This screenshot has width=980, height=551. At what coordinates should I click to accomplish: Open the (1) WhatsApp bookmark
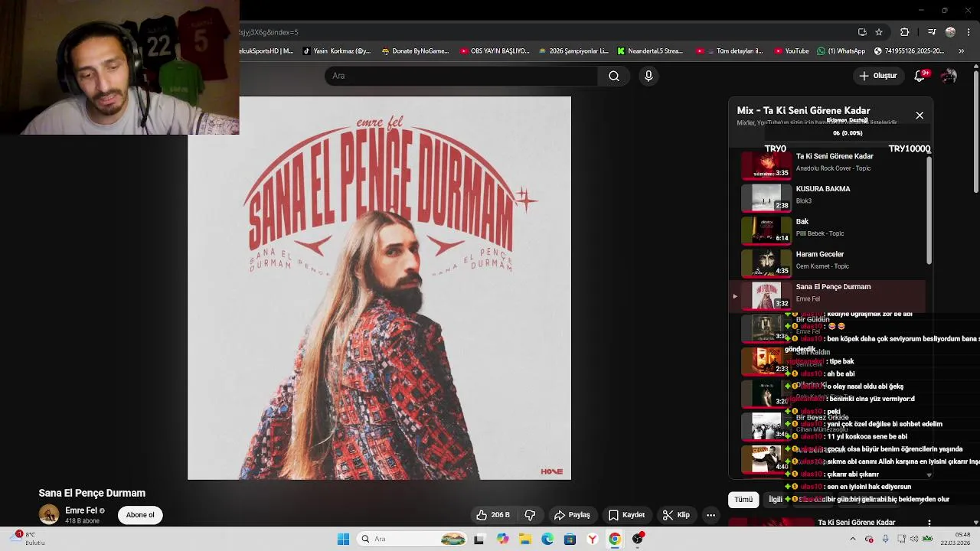click(x=841, y=51)
